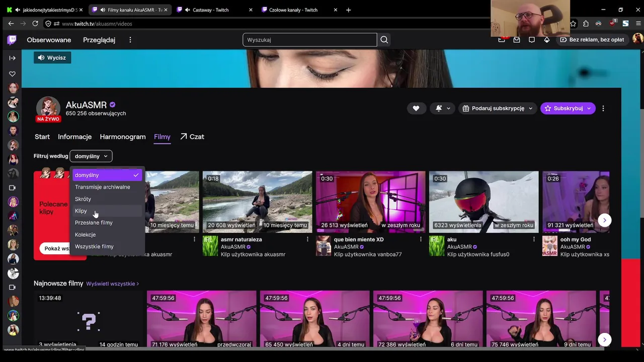Viewport: 644px width, 362px height.
Task: Click the follow heart button for AkuASMR
Action: coord(416,108)
